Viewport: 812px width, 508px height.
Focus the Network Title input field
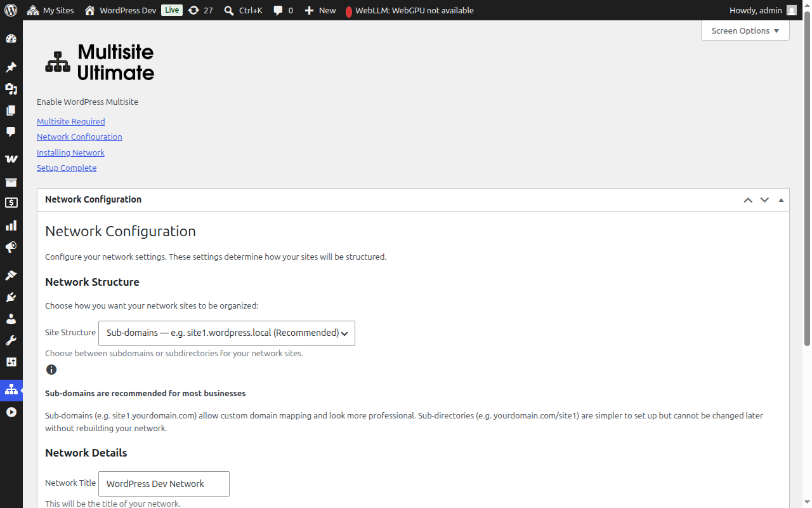[164, 484]
